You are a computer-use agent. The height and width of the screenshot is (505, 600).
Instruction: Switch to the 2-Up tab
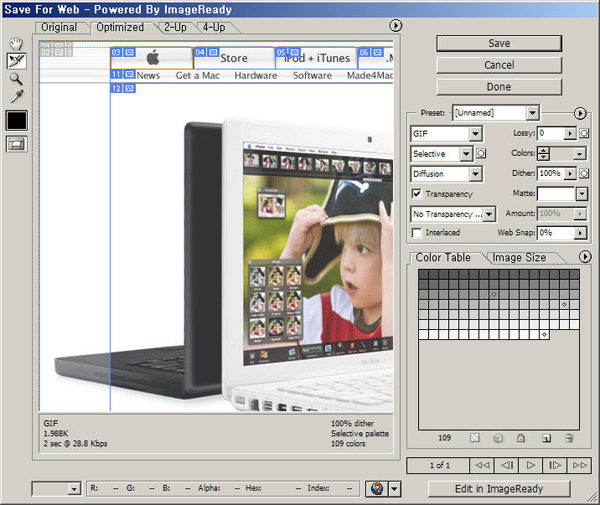pos(175,28)
